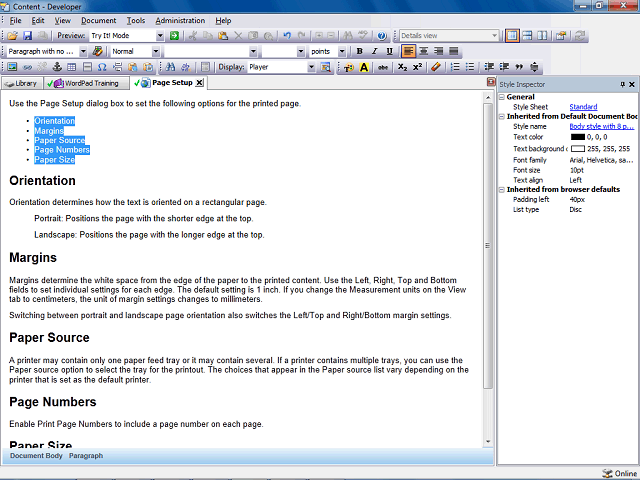640x480 pixels.
Task: Open the Document menu
Action: tap(98, 20)
